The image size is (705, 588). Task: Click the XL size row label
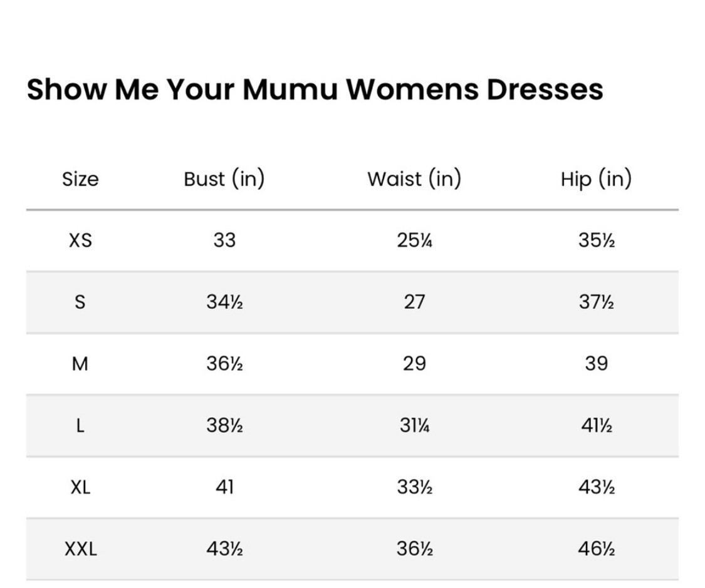point(80,487)
